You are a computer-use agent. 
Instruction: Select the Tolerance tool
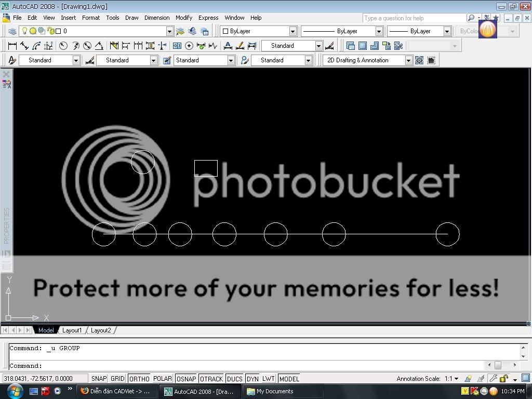tap(177, 46)
